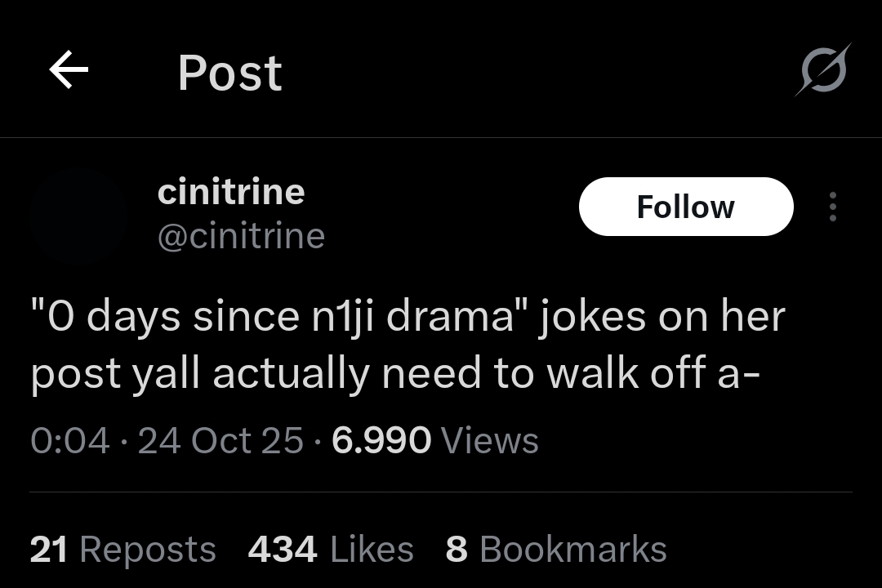Viewport: 882px width, 588px height.
Task: Open Grok via the slashed-circle icon
Action: [822, 70]
